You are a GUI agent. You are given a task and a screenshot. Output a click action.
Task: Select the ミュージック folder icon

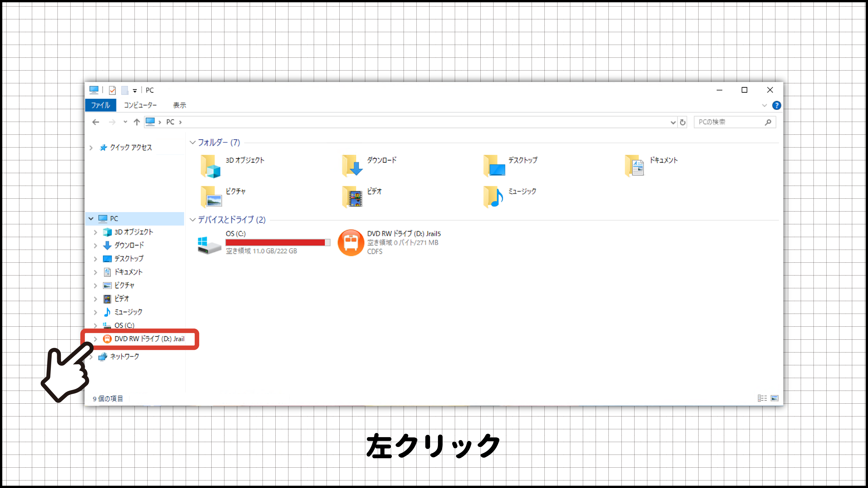click(x=494, y=197)
